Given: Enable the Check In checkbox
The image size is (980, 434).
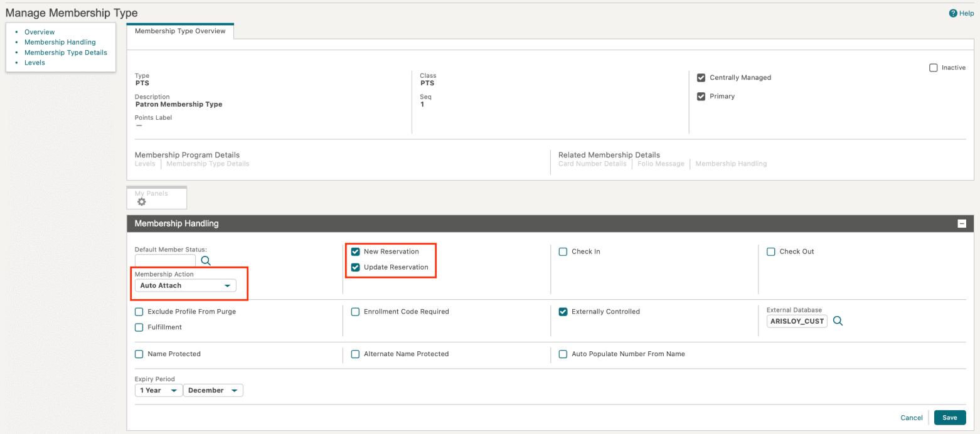Looking at the screenshot, I should pyautogui.click(x=563, y=251).
